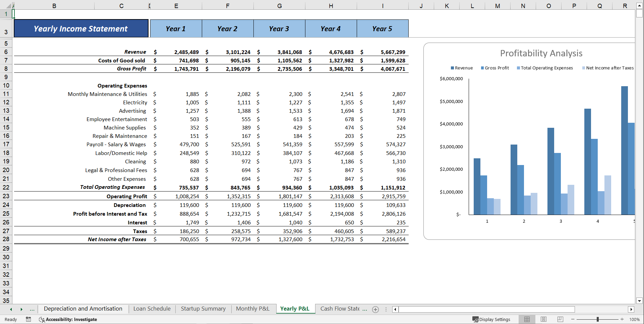
Task: Select the Yearly Income Statement title cell
Action: coord(81,29)
